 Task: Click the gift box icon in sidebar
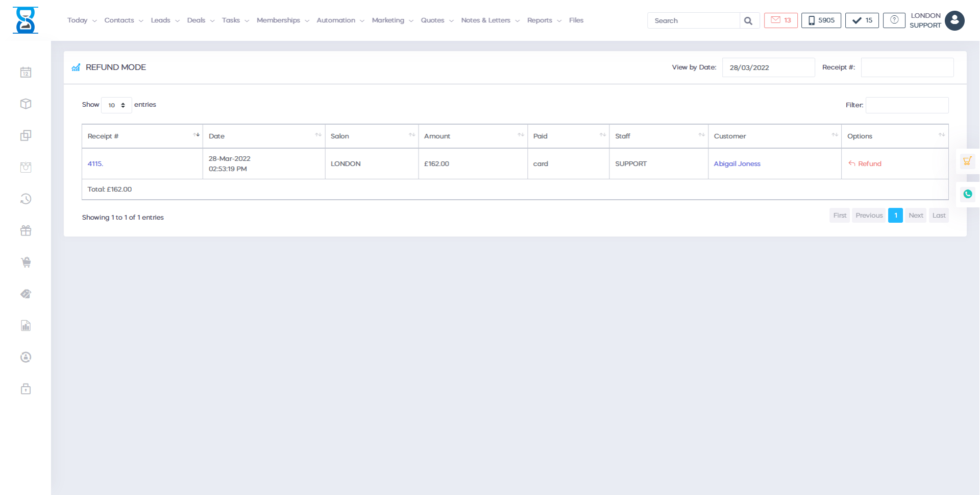pyautogui.click(x=26, y=231)
